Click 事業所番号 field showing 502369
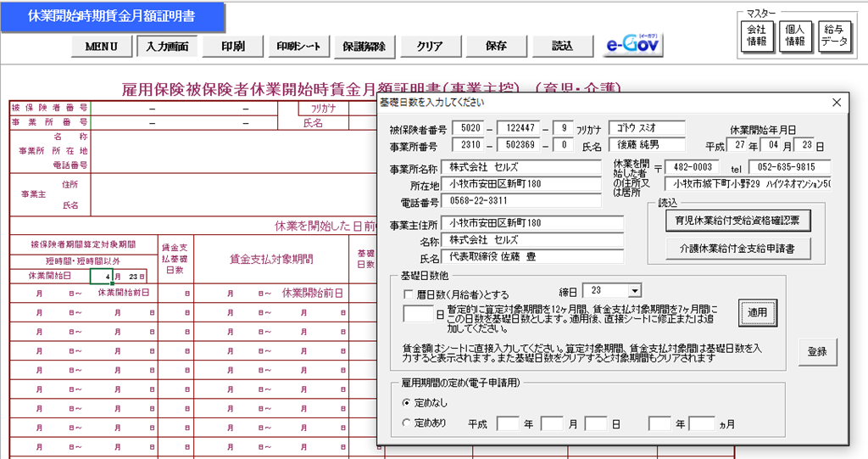Screen dimensions: 868x459 pyautogui.click(x=520, y=145)
